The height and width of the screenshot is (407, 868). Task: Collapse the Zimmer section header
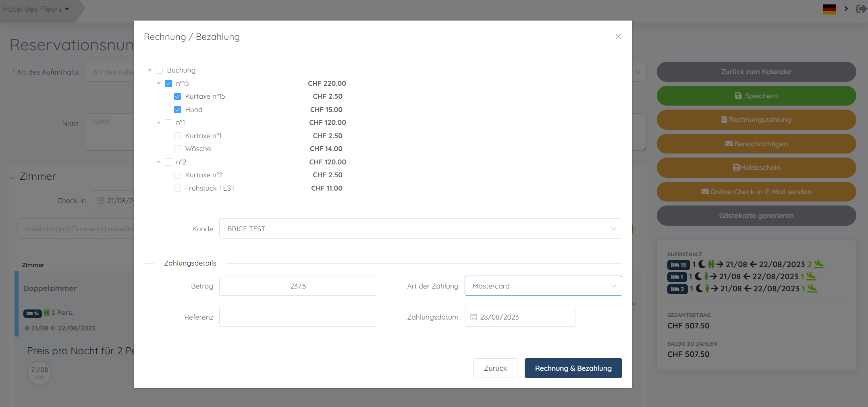[12, 177]
